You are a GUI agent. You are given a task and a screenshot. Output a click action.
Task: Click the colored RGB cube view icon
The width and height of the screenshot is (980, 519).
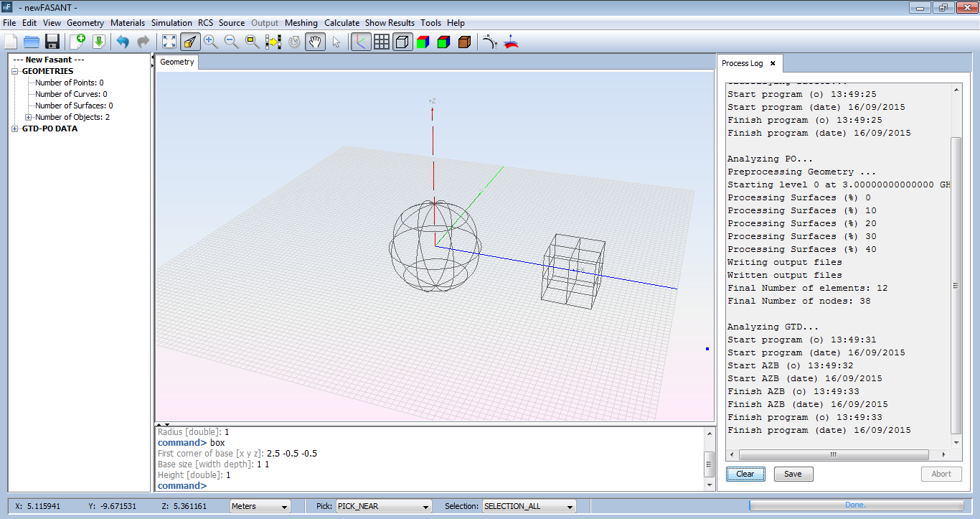423,41
